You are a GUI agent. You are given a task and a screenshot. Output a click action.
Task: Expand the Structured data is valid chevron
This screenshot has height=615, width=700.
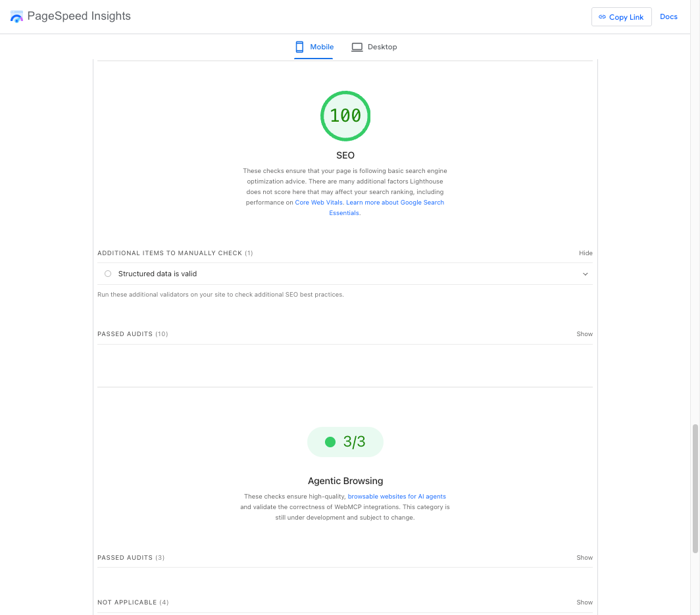coord(585,274)
